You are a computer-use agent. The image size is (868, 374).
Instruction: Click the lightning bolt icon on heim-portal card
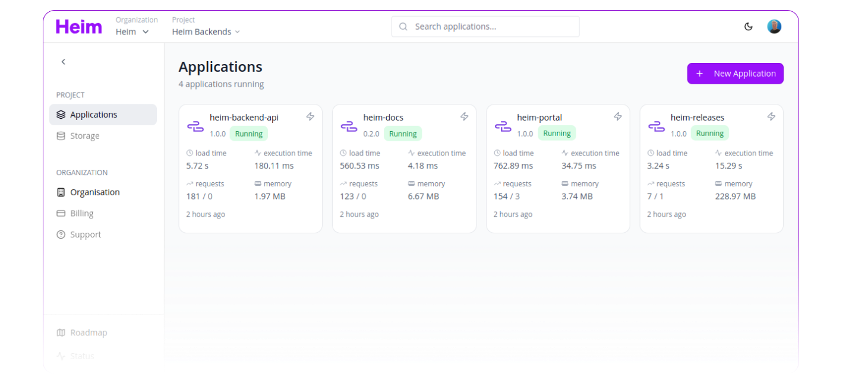tap(618, 116)
